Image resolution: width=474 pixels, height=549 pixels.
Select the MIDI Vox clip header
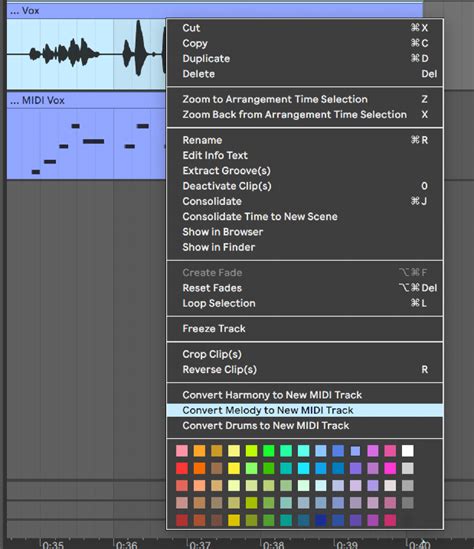point(86,100)
